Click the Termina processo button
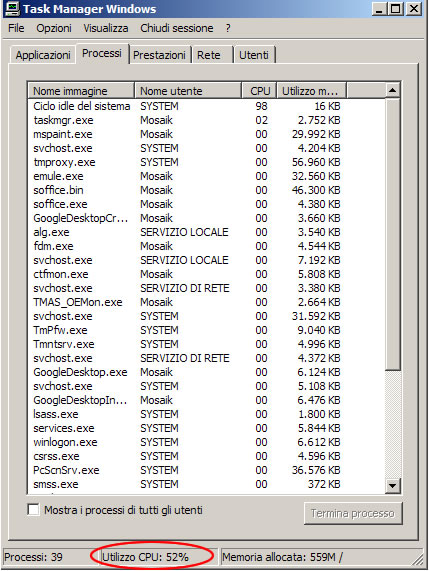The image size is (429, 571). pyautogui.click(x=353, y=513)
